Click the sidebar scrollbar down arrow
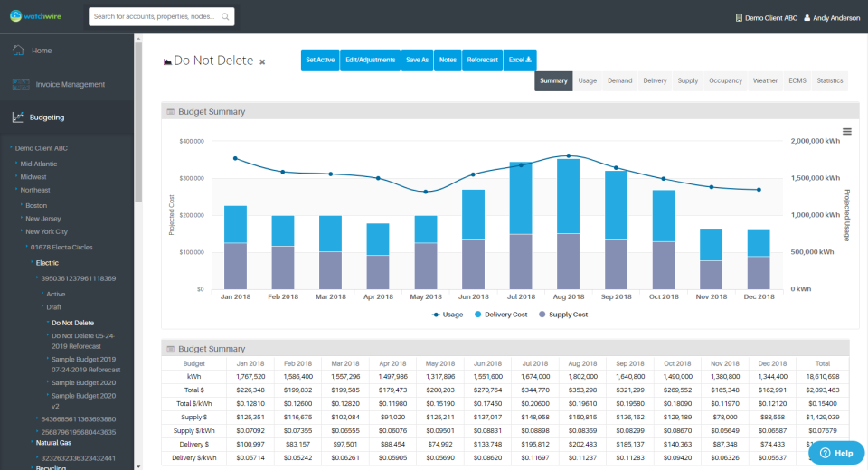Screen dimensions: 868x470 tap(138, 466)
